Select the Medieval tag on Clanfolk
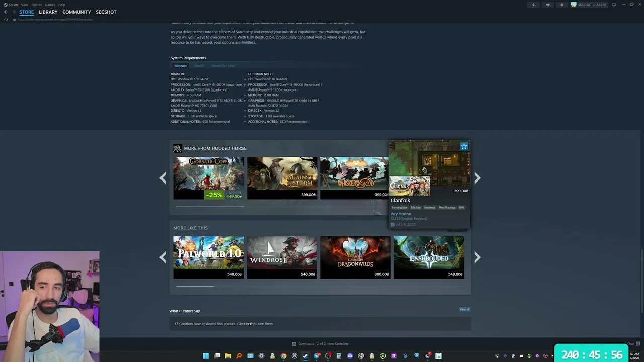 (429, 208)
